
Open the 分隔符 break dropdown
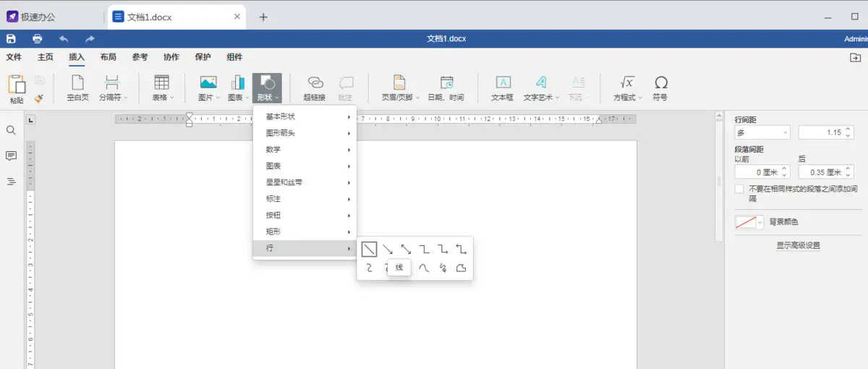point(112,88)
